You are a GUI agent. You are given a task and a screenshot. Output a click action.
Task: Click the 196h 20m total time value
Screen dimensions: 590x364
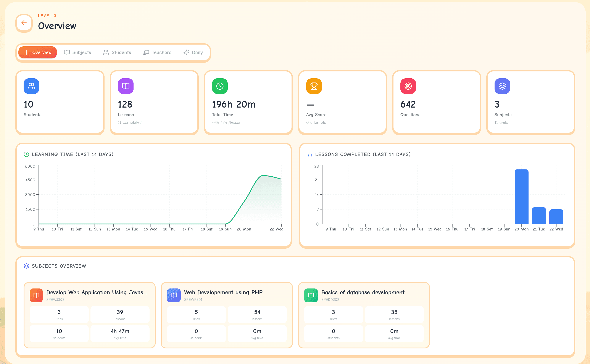coord(234,105)
